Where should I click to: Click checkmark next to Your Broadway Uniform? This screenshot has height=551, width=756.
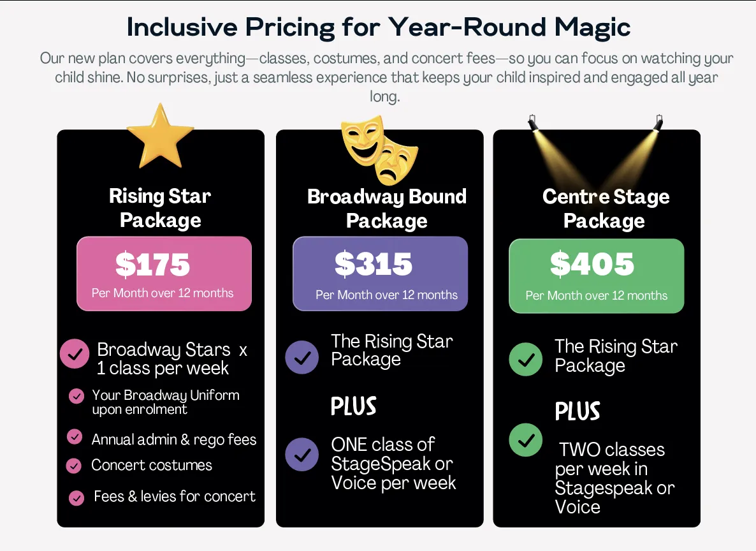[x=76, y=397]
